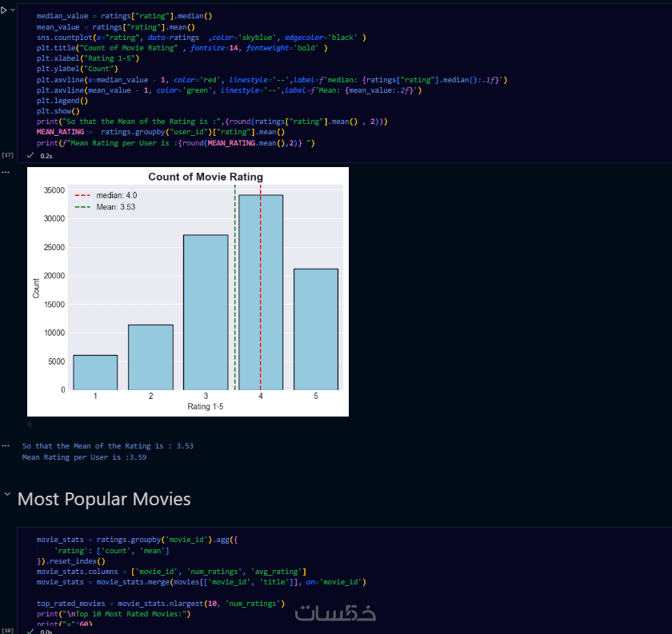
Task: Click the bar for rating 1
Action: 95,373
